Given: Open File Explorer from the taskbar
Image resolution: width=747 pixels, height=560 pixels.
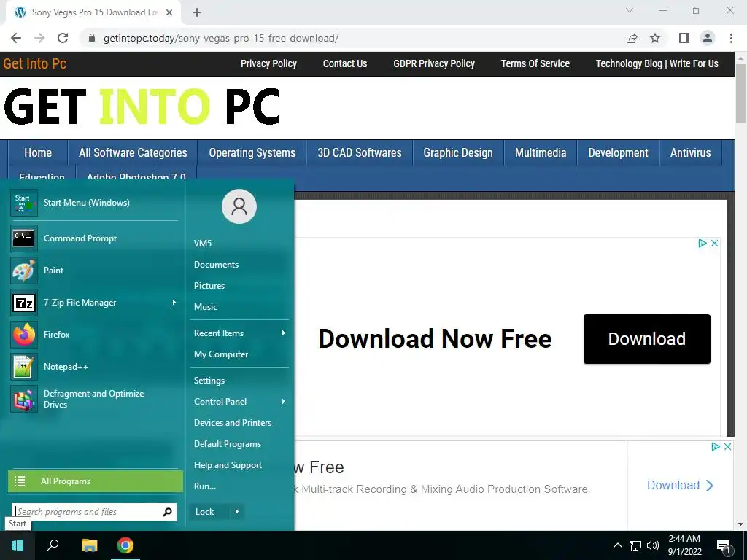Looking at the screenshot, I should pyautogui.click(x=89, y=545).
